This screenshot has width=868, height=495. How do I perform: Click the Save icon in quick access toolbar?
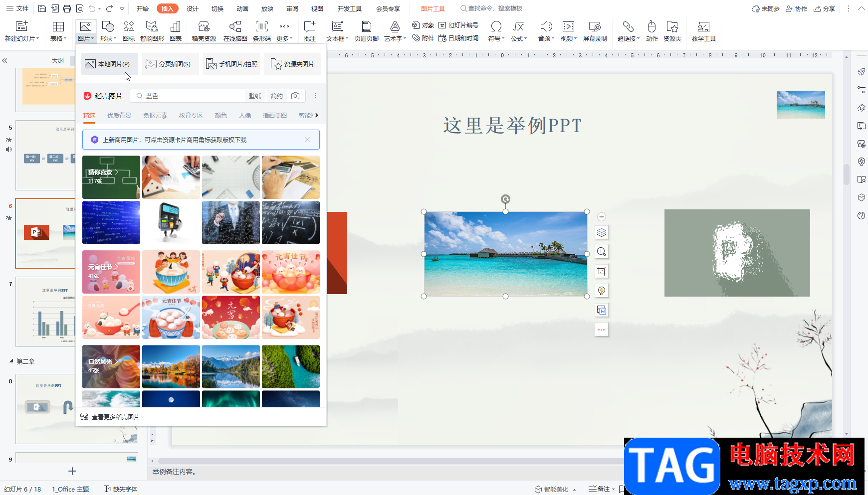[42, 8]
